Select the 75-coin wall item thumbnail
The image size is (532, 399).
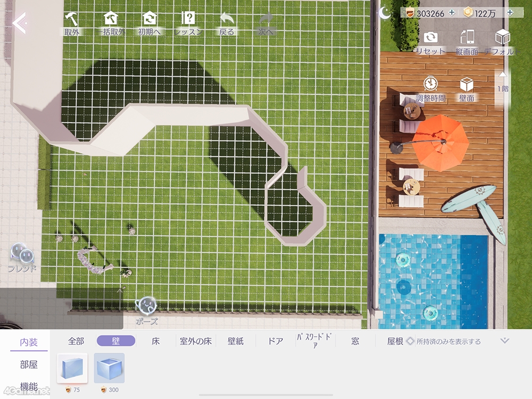[x=72, y=368]
